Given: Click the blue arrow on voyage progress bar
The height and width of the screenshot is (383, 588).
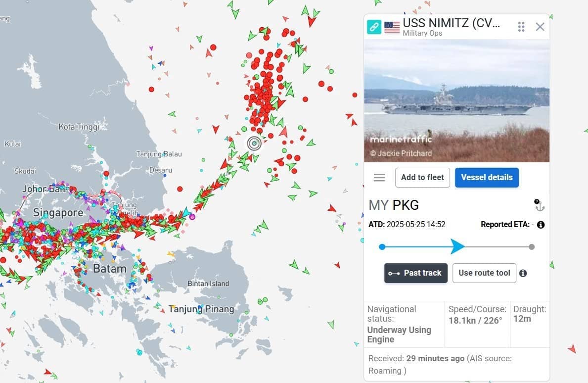Looking at the screenshot, I should (x=457, y=247).
